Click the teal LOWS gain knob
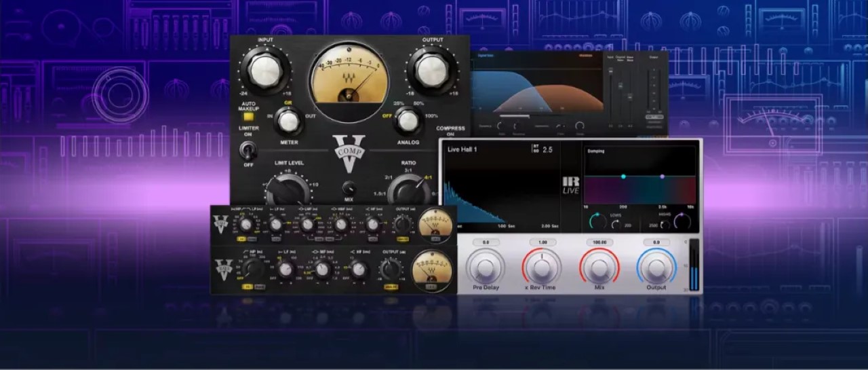The image size is (868, 370). pyautogui.click(x=597, y=222)
